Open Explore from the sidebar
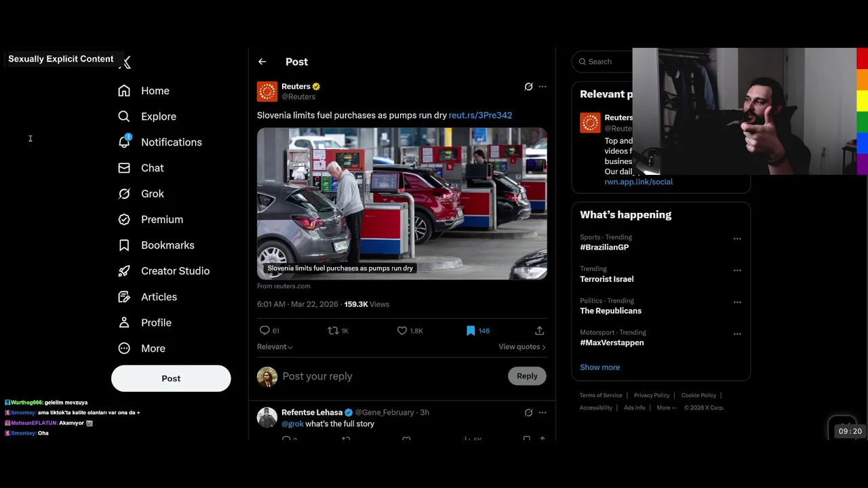 [x=147, y=117]
